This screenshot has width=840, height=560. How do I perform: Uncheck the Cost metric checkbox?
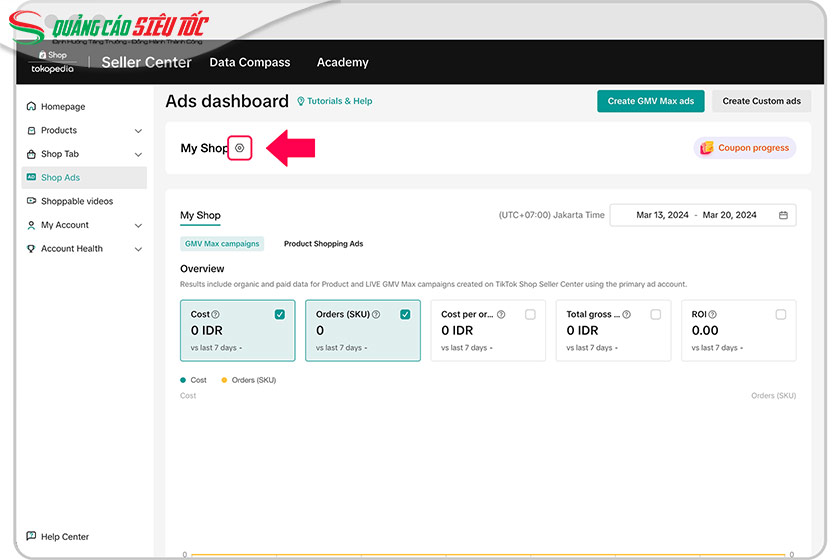coord(280,314)
